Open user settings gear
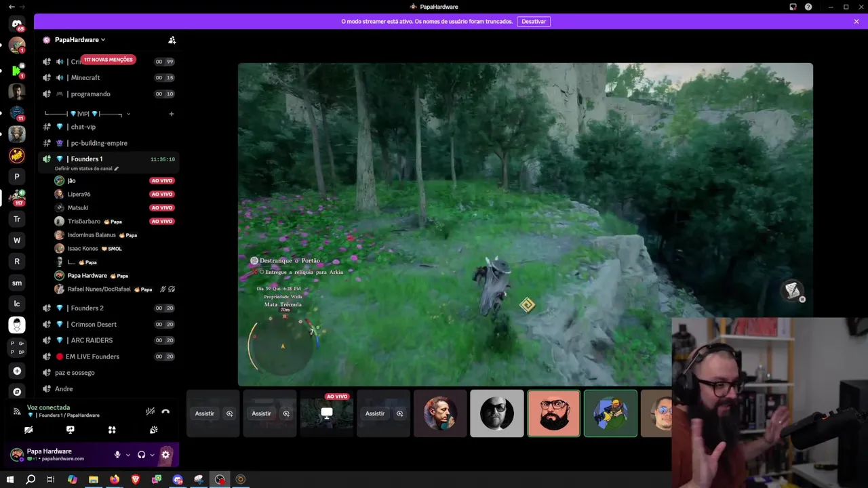 tap(165, 455)
